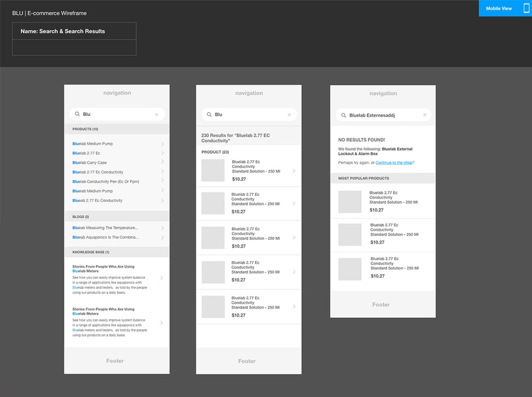
Task: Click magnifier icon in middle screen search
Action: point(209,115)
